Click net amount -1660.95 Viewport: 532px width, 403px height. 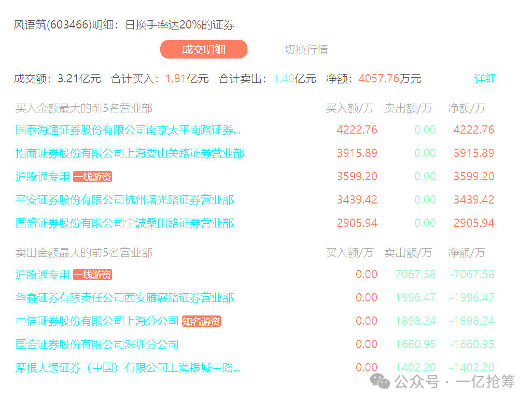coord(472,344)
